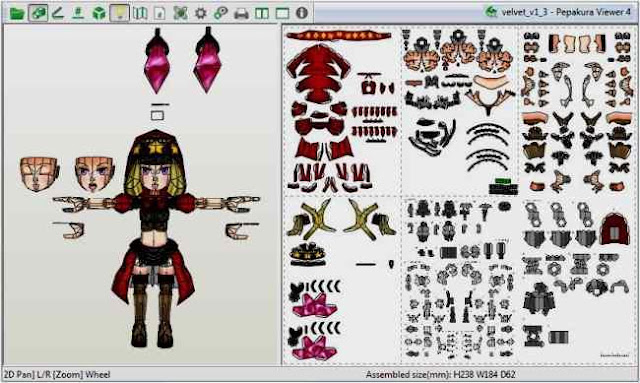
Task: Toggle the yellow light bulb button
Action: point(120,13)
